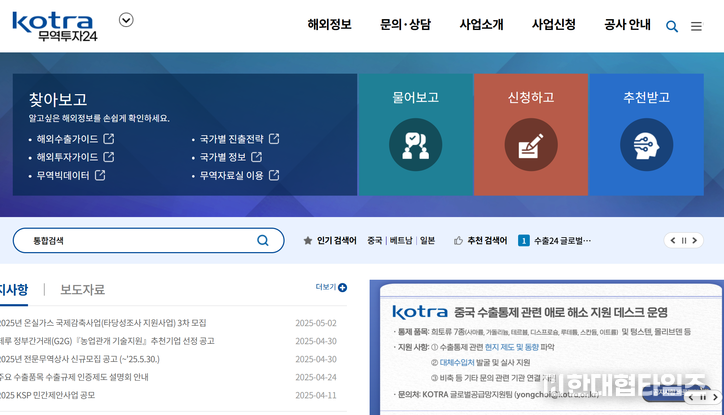This screenshot has height=415, width=724.
Task: Open the 사업신청 menu
Action: click(x=554, y=24)
